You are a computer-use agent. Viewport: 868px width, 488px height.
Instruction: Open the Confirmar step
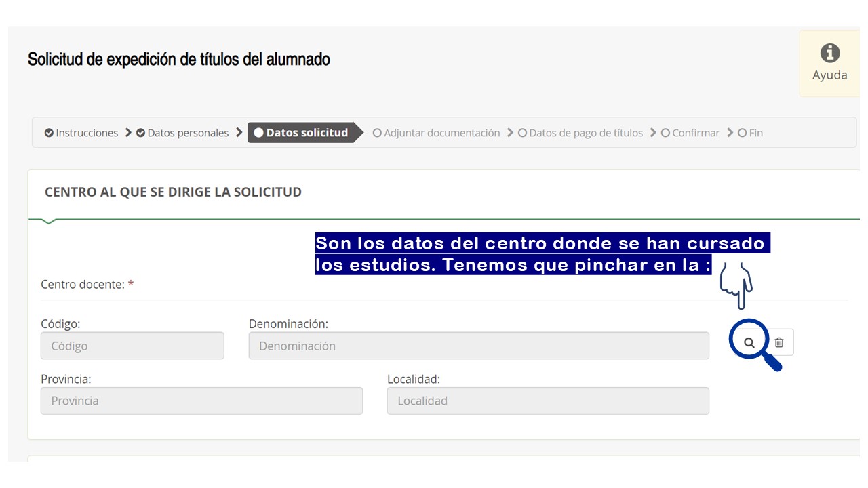pyautogui.click(x=690, y=133)
